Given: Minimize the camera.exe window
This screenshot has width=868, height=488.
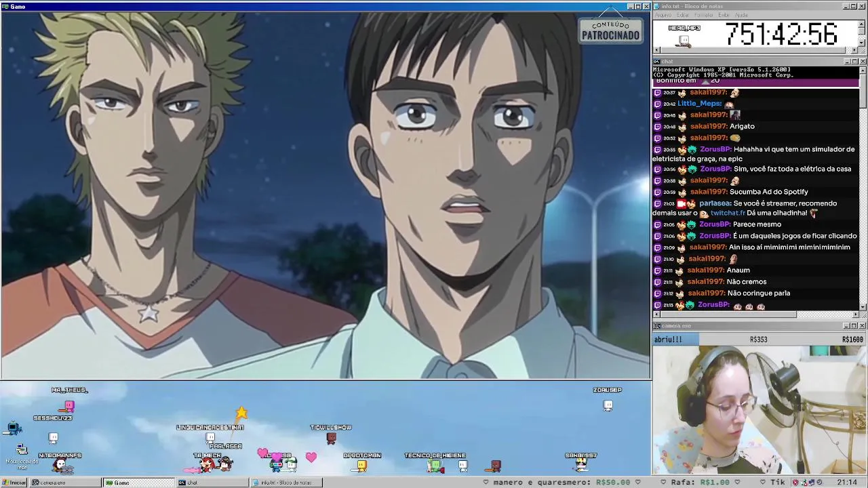Looking at the screenshot, I should (x=846, y=326).
